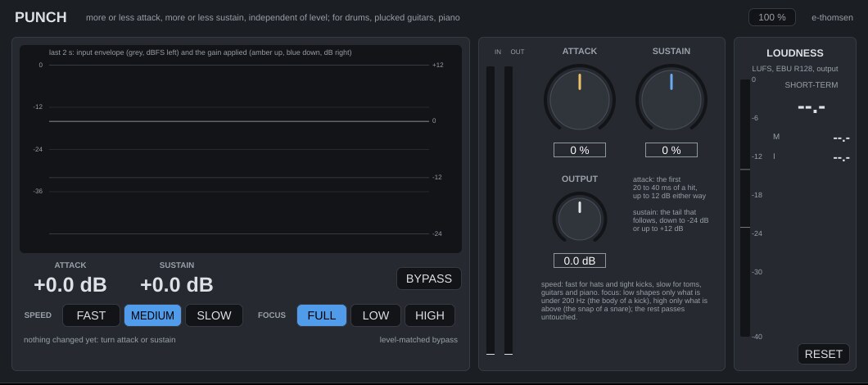
Task: Click the 'attack: the first 20 to 40 ms' help text
Action: tap(669, 188)
